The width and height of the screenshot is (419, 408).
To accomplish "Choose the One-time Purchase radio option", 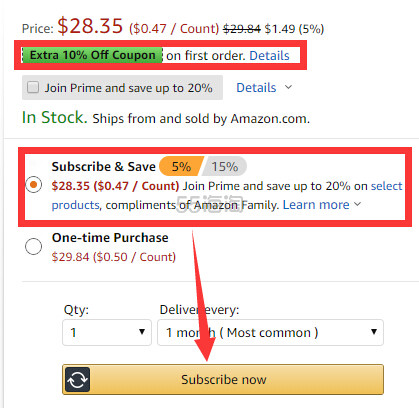I will (x=33, y=246).
